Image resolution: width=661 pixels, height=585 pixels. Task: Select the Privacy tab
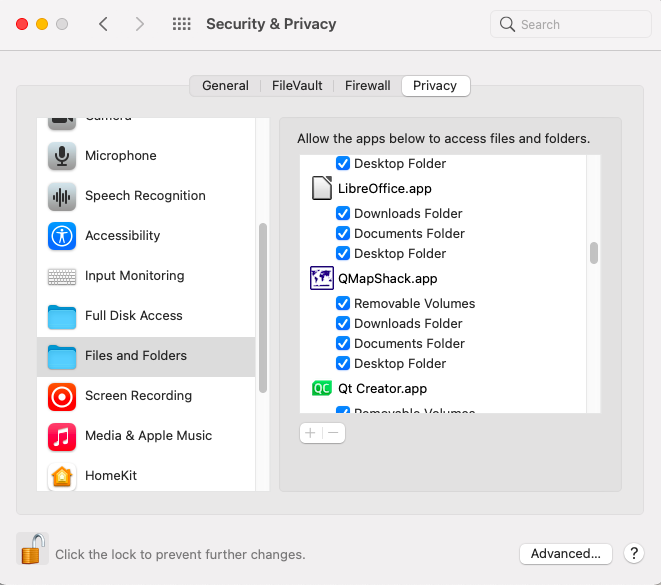pos(435,86)
